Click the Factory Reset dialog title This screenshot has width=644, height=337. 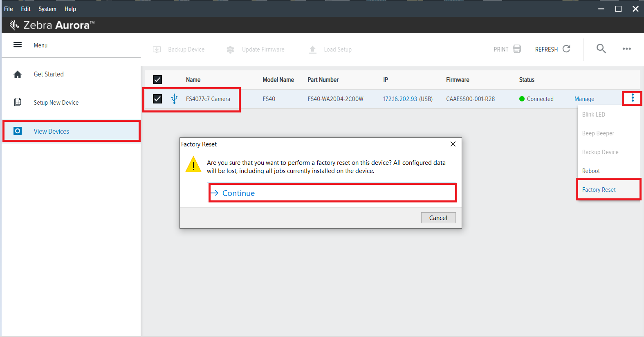[x=199, y=144]
